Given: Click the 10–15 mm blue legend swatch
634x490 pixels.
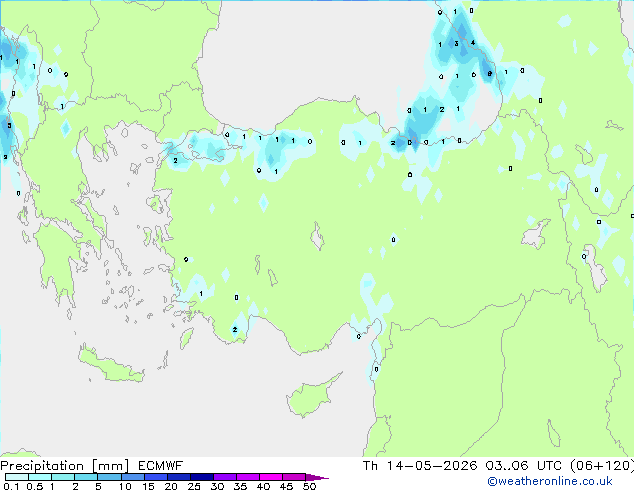Looking at the screenshot, I should pos(132,477).
